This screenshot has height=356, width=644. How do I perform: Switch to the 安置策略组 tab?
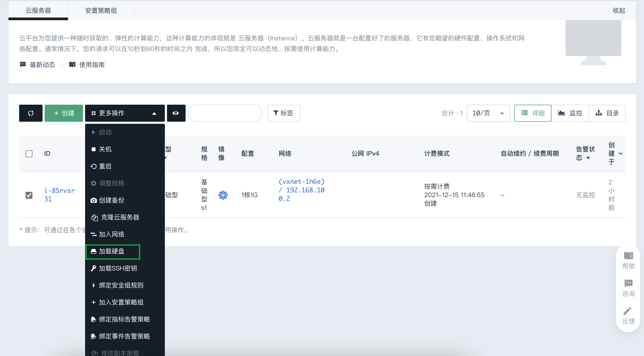101,11
